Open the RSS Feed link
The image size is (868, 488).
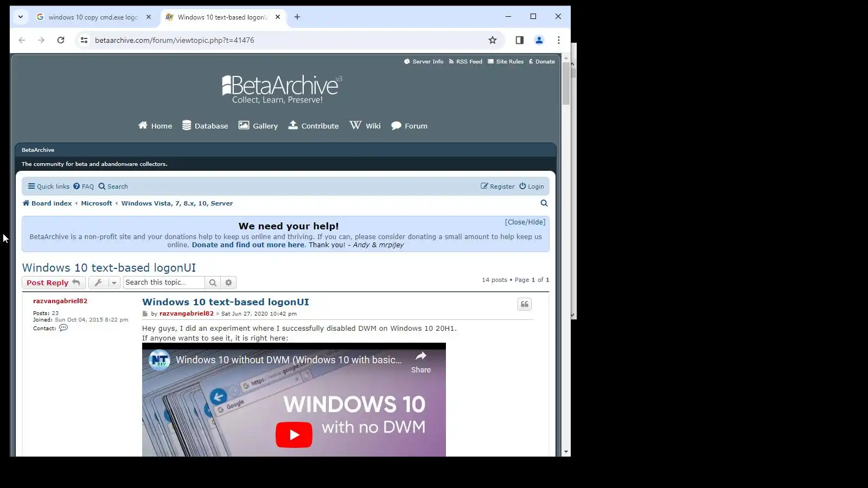465,62
